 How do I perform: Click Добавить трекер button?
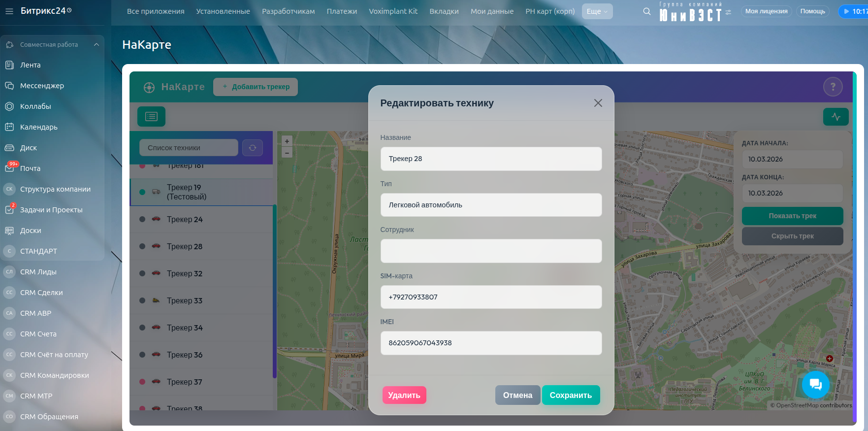256,87
